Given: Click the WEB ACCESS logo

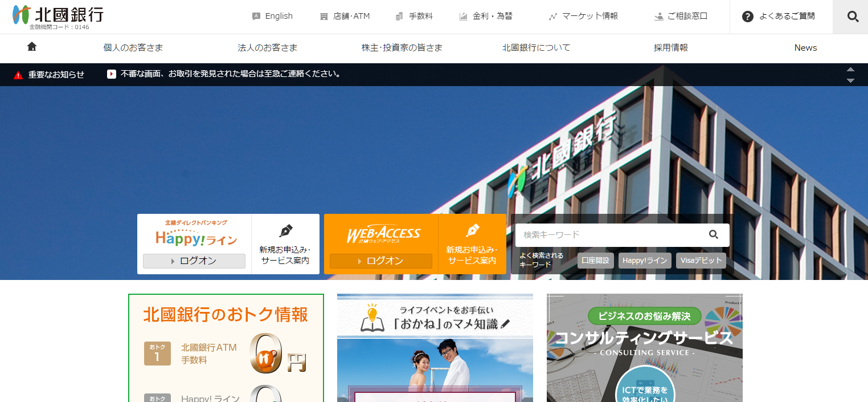Looking at the screenshot, I should tap(383, 234).
